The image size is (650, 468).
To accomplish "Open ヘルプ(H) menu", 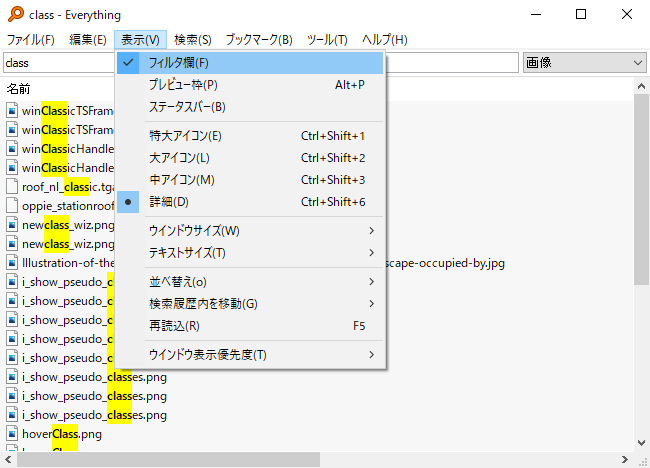I will coord(385,40).
